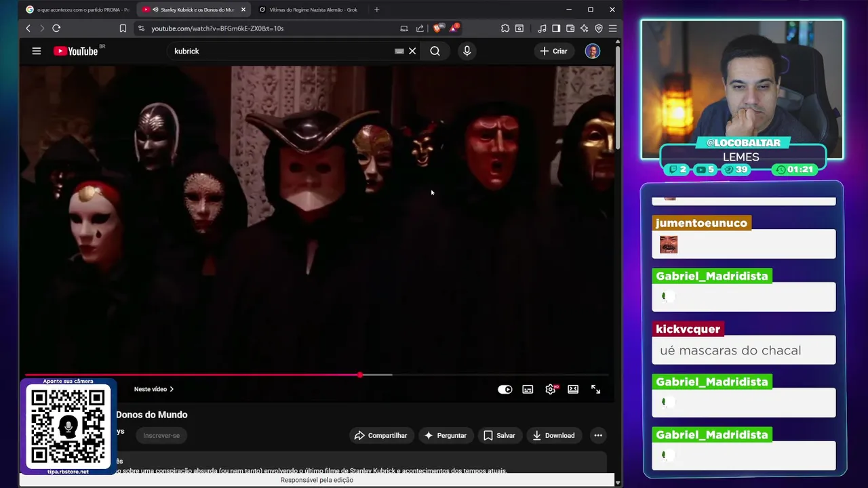Click the youtube.com URL address field
Image resolution: width=868 pixels, height=488 pixels.
271,28
